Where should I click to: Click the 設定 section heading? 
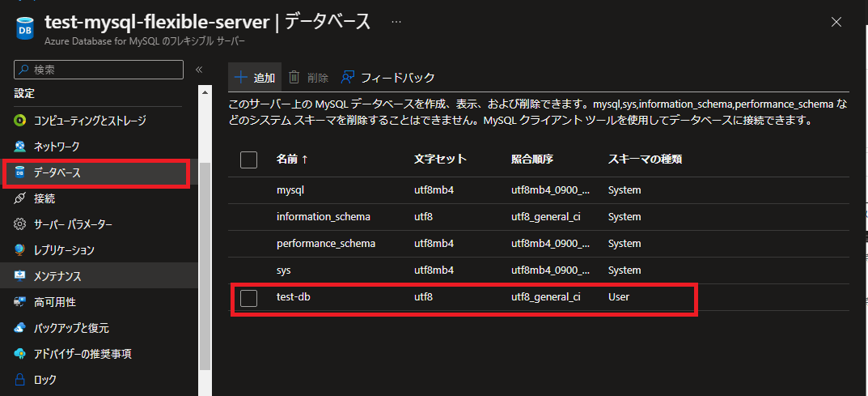24,93
